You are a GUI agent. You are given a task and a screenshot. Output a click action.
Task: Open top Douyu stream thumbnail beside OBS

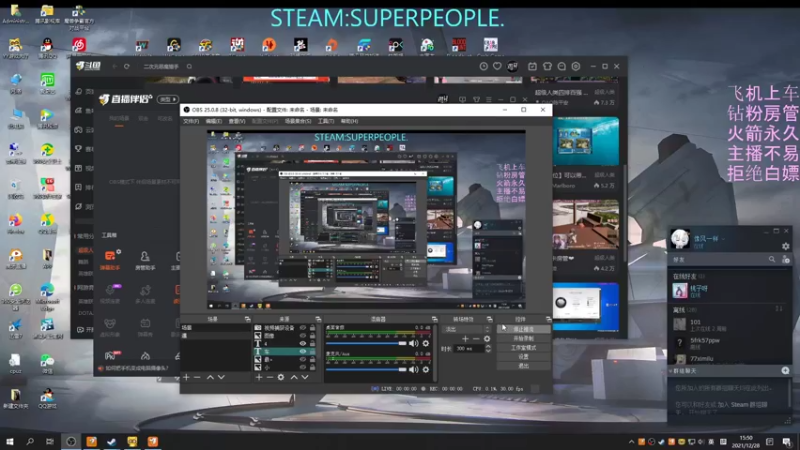[x=586, y=141]
